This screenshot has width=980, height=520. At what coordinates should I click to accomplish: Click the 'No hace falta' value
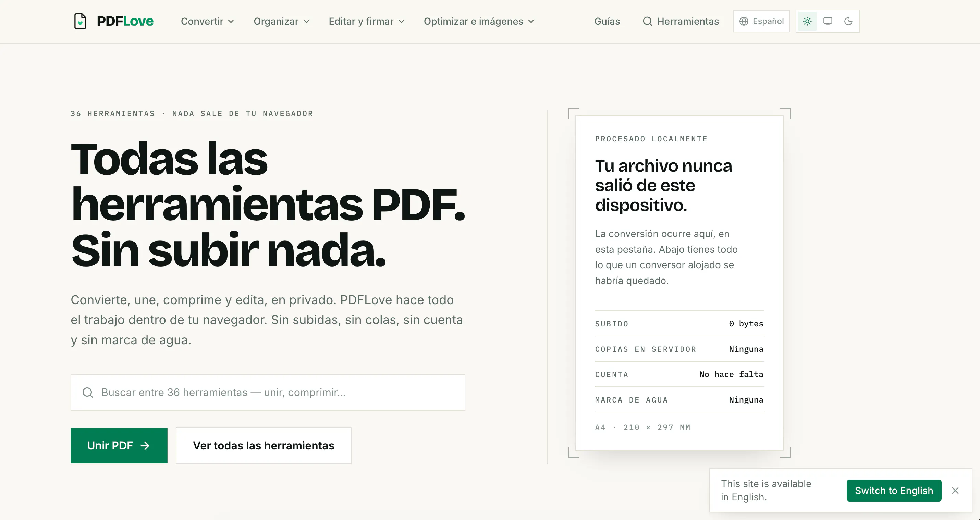[731, 374]
